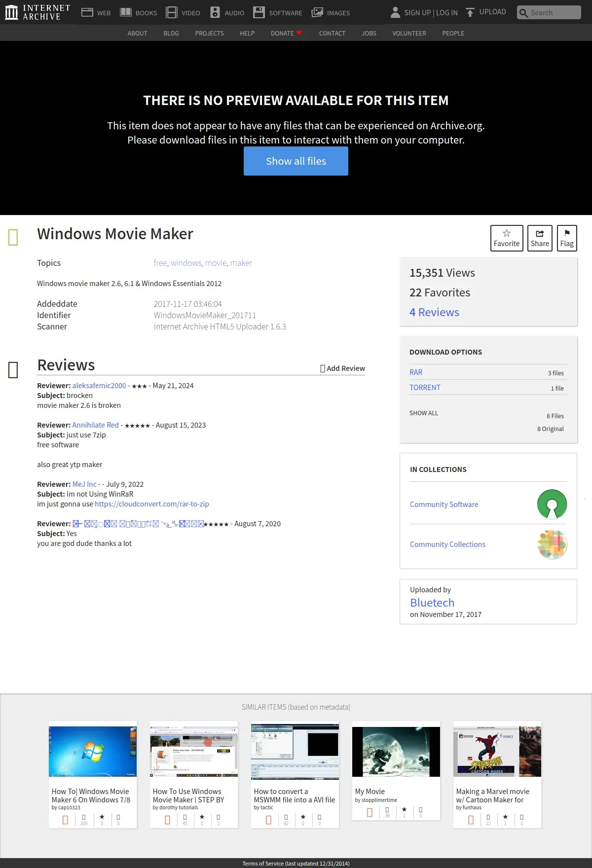Open the 4 Reviews link
Viewport: 592px width, 868px height.
(434, 312)
